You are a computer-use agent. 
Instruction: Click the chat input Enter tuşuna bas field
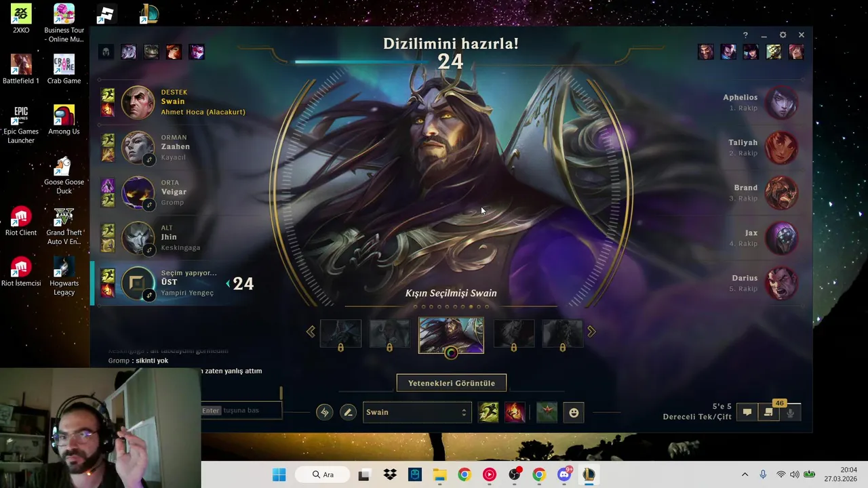coord(241,410)
